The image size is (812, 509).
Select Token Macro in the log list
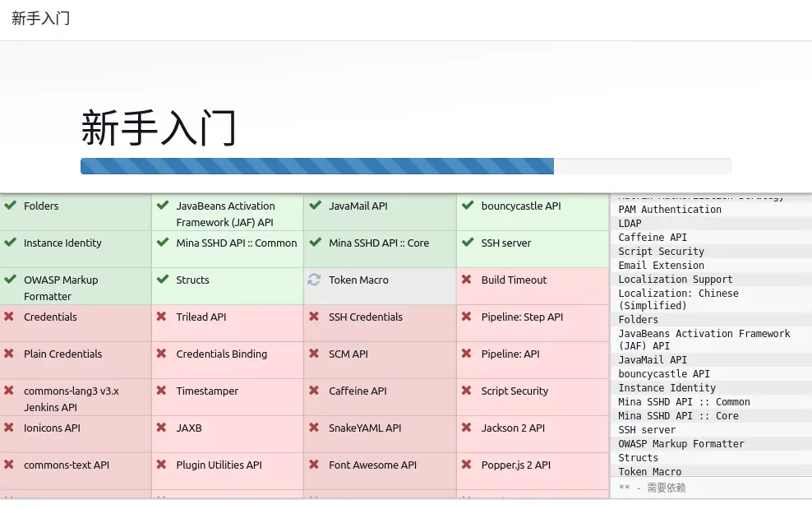coord(650,472)
